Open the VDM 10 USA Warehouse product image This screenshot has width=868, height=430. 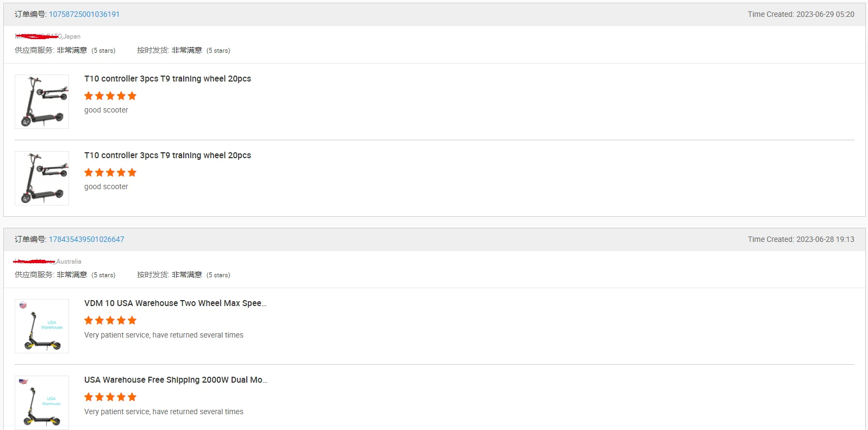coord(42,326)
